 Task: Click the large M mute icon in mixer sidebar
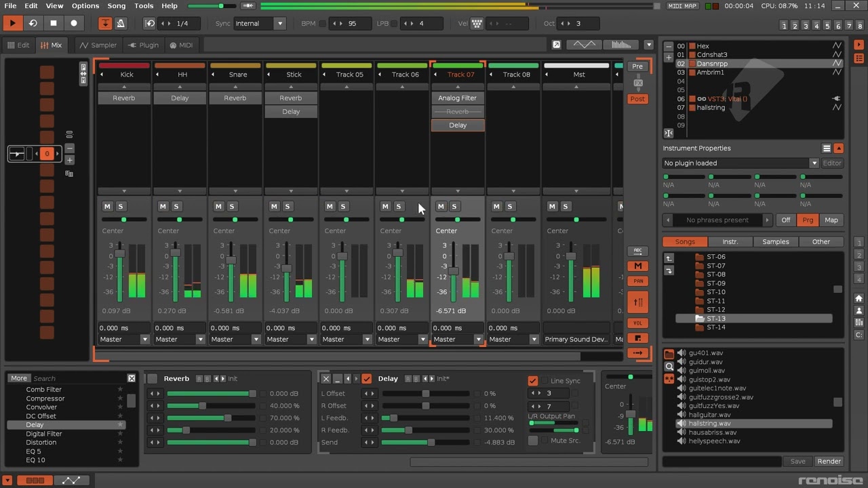coord(637,266)
